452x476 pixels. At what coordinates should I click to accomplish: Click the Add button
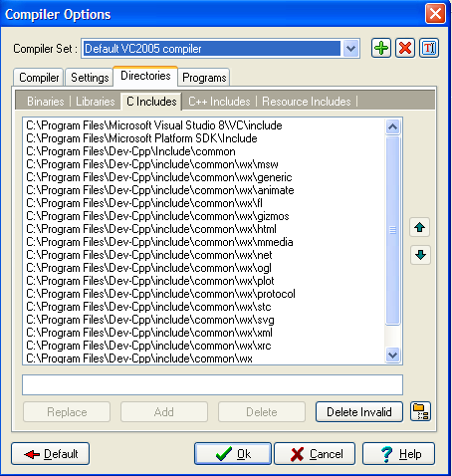(x=164, y=412)
